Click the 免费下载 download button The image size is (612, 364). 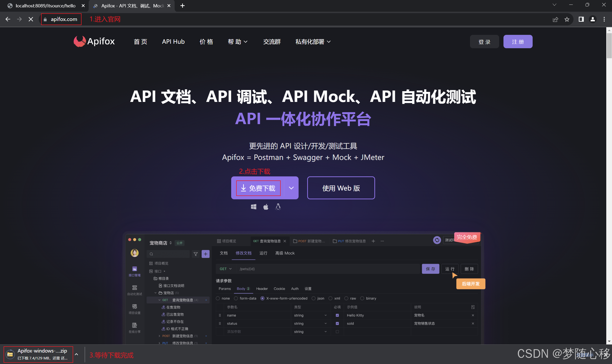258,188
